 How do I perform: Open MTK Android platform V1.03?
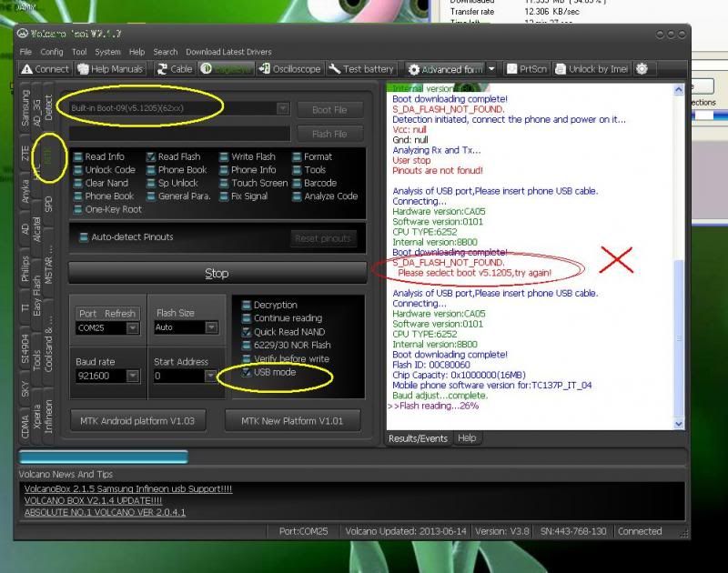tap(137, 421)
